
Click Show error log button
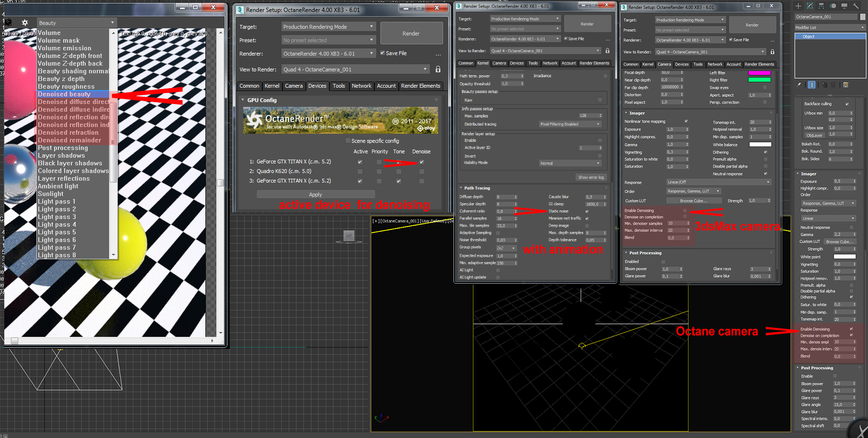591,177
